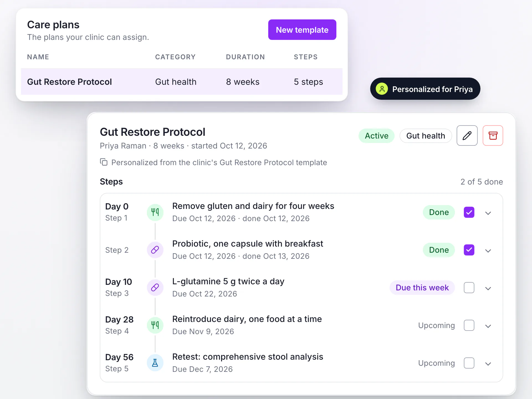Click the Active status badge

(x=377, y=136)
